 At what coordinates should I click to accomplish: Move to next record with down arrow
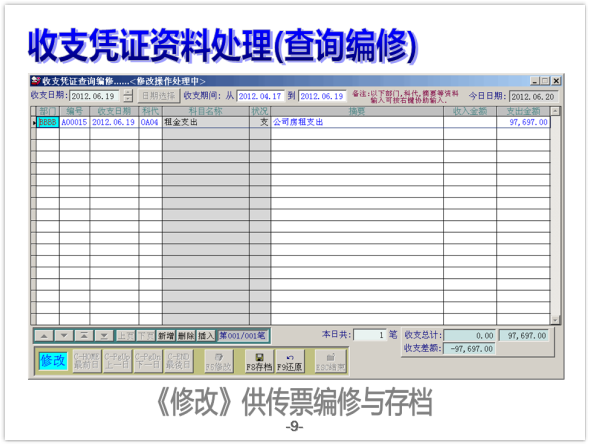pos(64,336)
